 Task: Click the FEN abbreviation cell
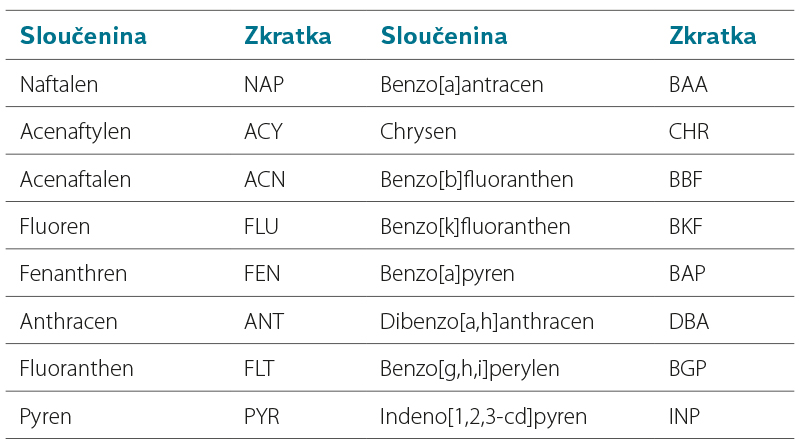click(x=263, y=274)
